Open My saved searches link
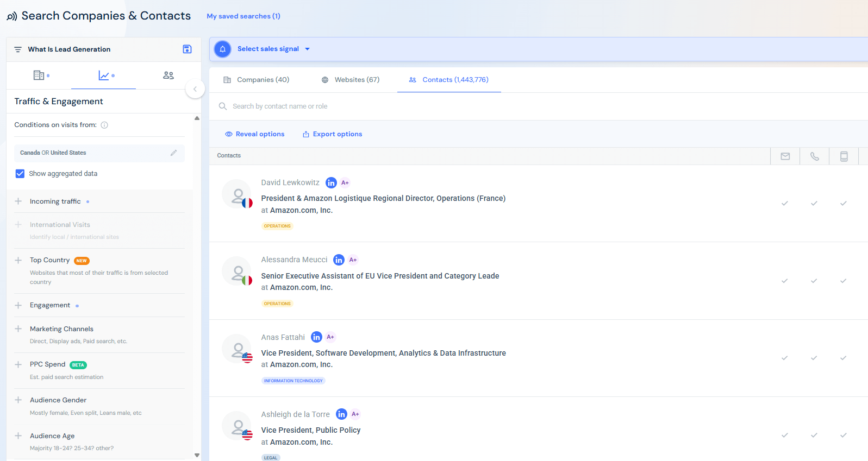 coord(243,16)
